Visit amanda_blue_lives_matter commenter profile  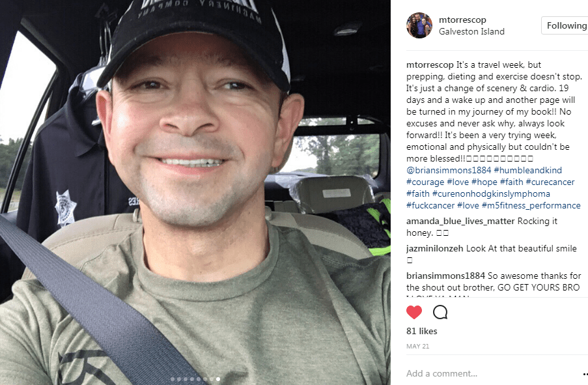point(460,221)
